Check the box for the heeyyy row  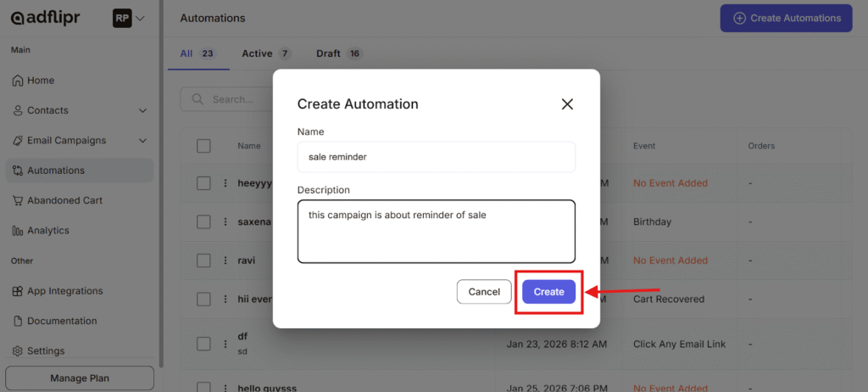[x=203, y=183]
